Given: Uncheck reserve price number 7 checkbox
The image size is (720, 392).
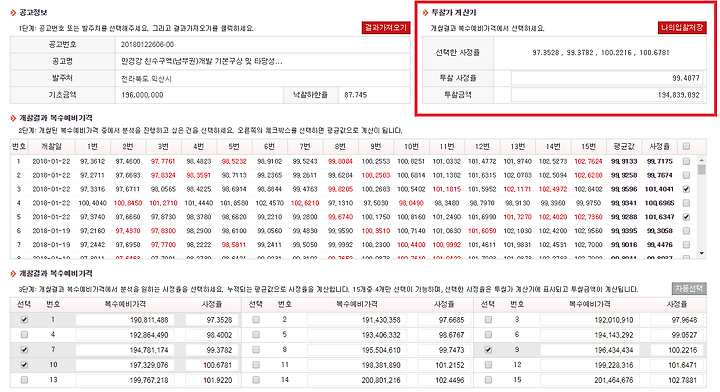Looking at the screenshot, I should coord(24,350).
